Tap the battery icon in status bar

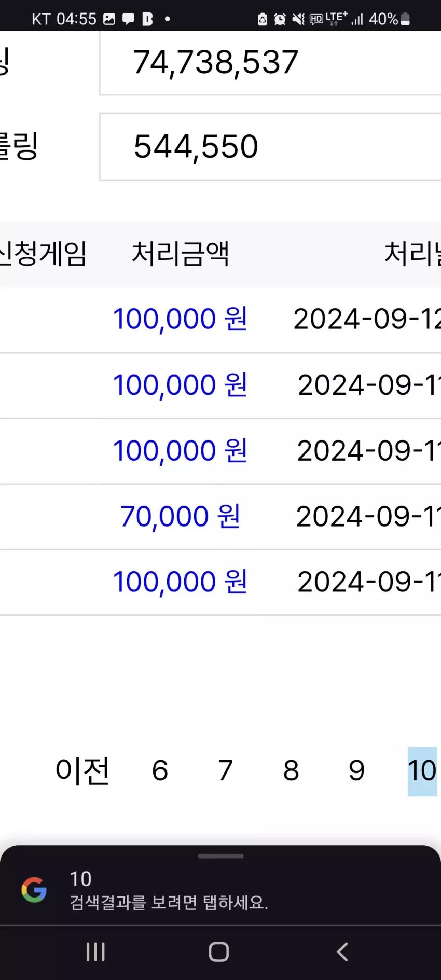[406, 19]
